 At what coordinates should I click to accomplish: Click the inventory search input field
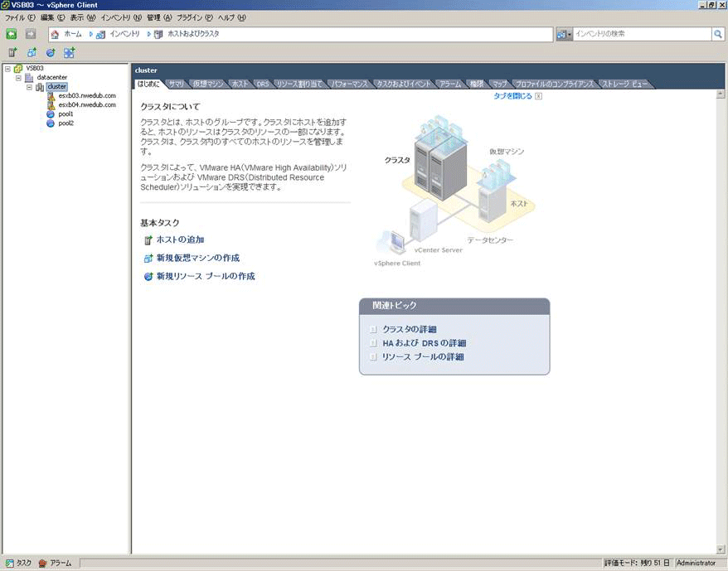click(x=642, y=34)
